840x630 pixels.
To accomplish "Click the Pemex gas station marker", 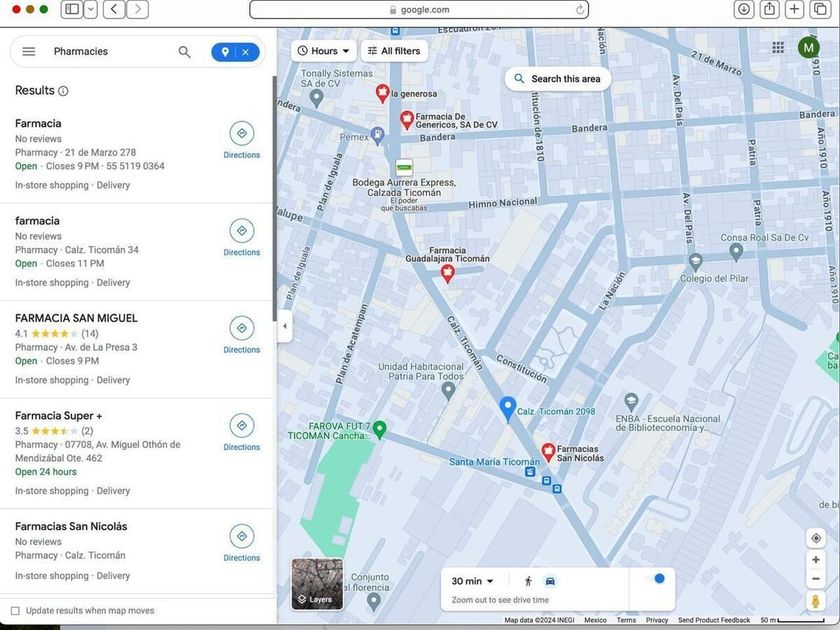I will pos(378,136).
